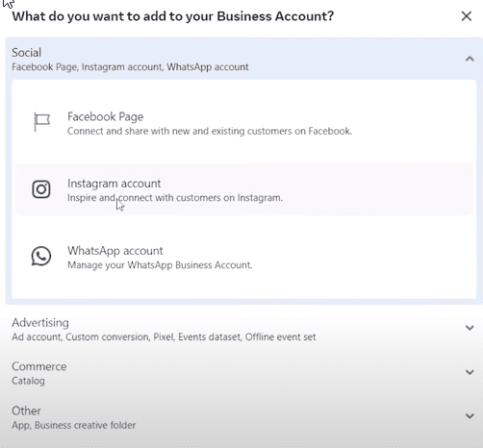483x448 pixels.
Task: Select the Facebook Page option
Action: [x=244, y=123]
